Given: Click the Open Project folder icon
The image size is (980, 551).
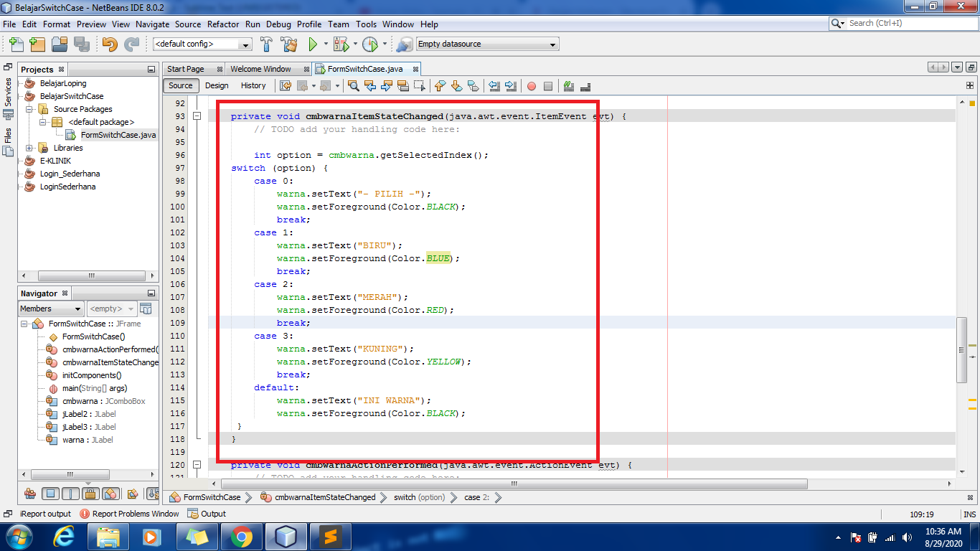Looking at the screenshot, I should click(60, 44).
